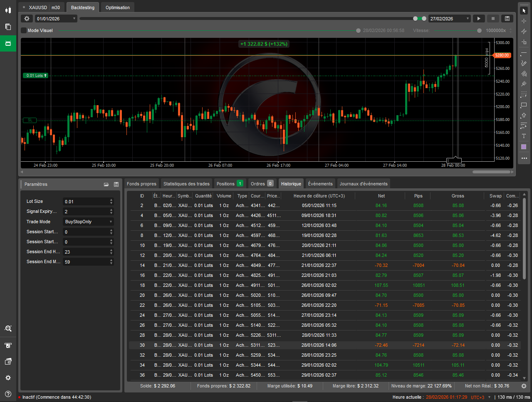Screen dimensions: 532x402
Task: Open the start date picker 01/01/2026
Action: [x=55, y=18]
